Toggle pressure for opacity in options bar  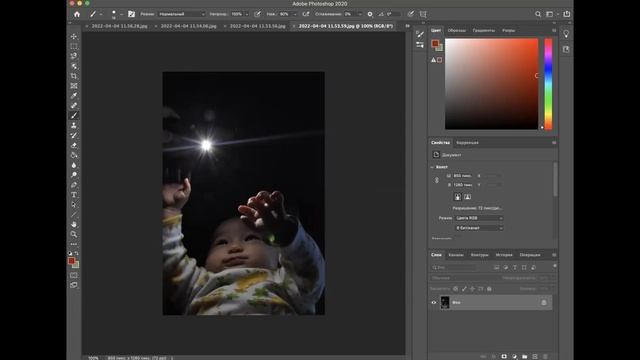pyautogui.click(x=258, y=14)
